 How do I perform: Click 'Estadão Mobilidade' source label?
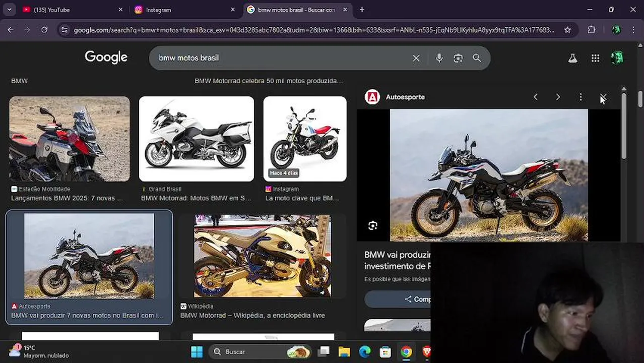click(44, 189)
